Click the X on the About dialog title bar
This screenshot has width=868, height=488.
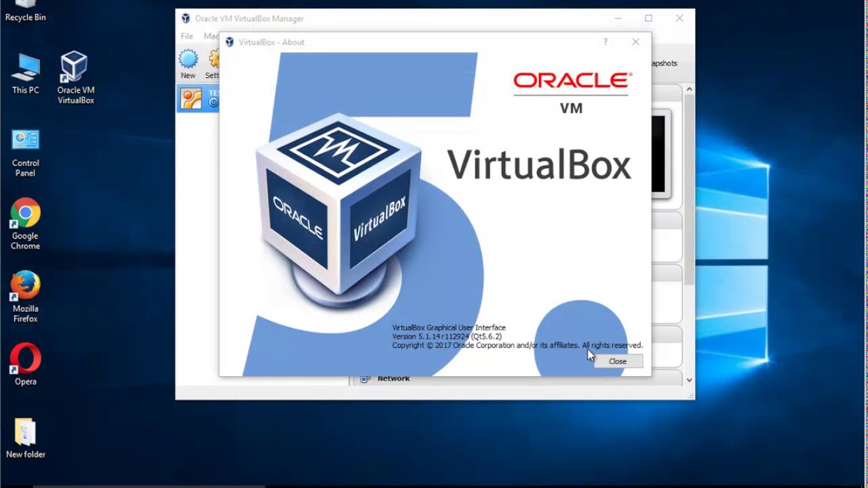(x=635, y=42)
